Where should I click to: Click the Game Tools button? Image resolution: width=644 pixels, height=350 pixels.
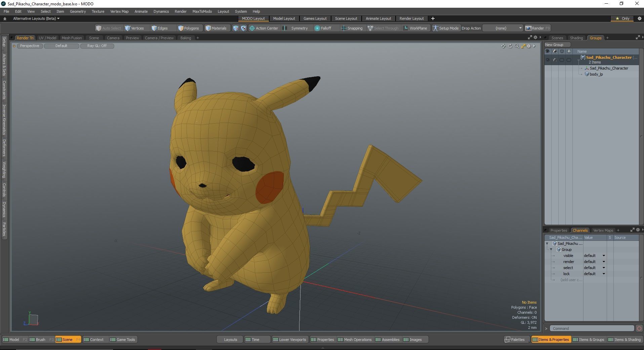pyautogui.click(x=123, y=340)
